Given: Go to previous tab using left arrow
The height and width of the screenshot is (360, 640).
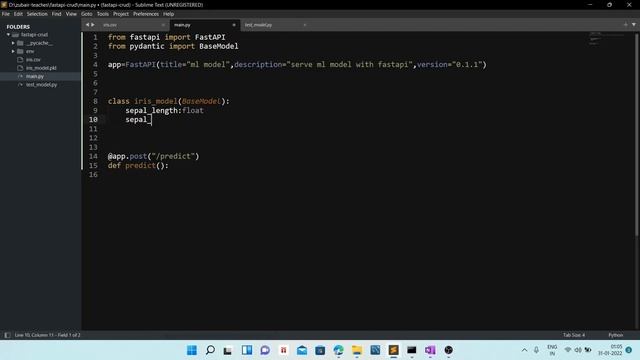Looking at the screenshot, I should tap(87, 25).
